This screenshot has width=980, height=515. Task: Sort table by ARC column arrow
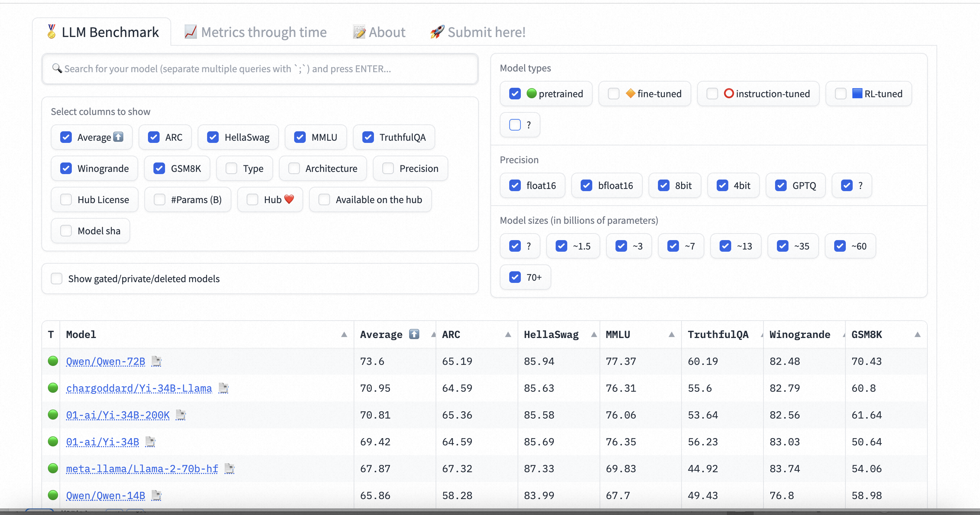coord(508,335)
